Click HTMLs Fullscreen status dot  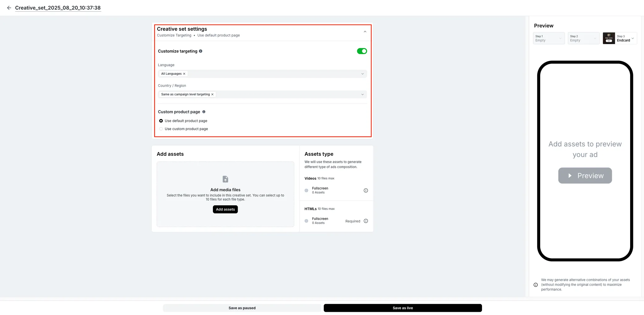[307, 221]
